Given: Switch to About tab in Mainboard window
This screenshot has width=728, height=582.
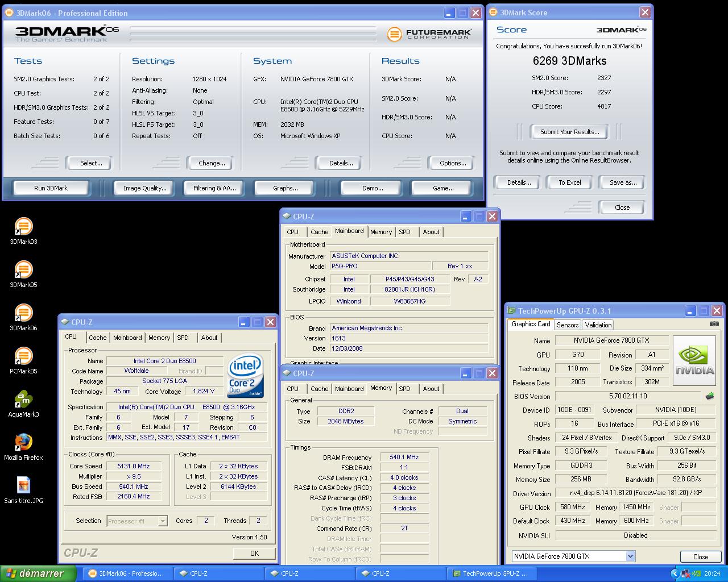Looking at the screenshot, I should pyautogui.click(x=431, y=232).
